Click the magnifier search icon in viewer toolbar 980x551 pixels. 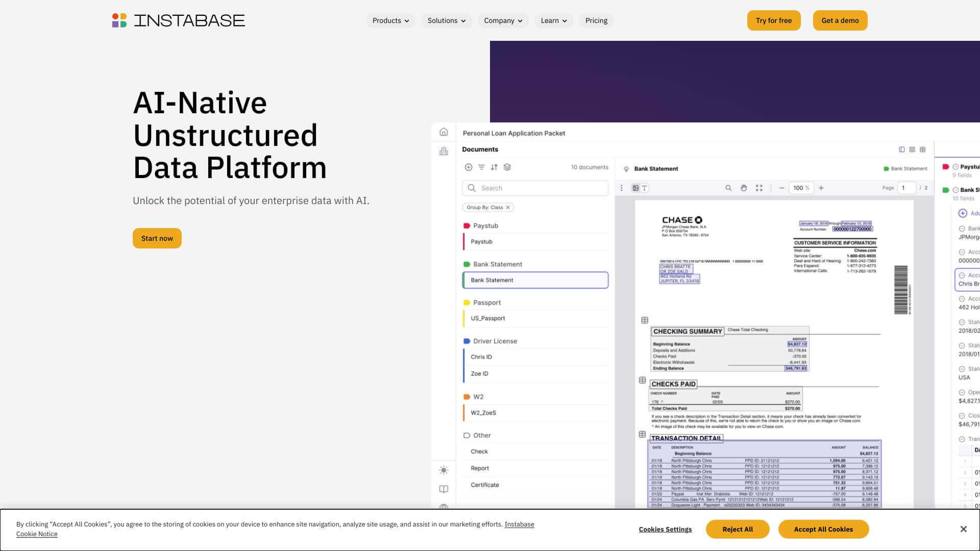[728, 188]
